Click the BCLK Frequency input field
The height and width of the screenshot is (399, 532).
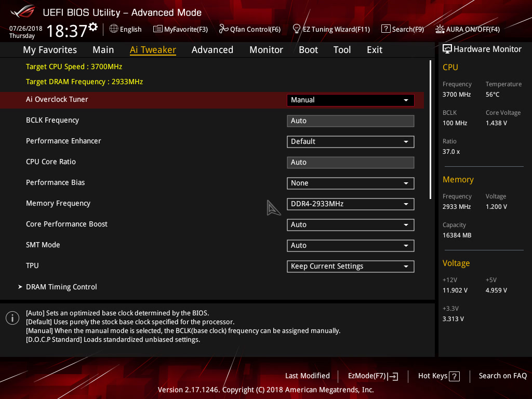click(x=351, y=121)
